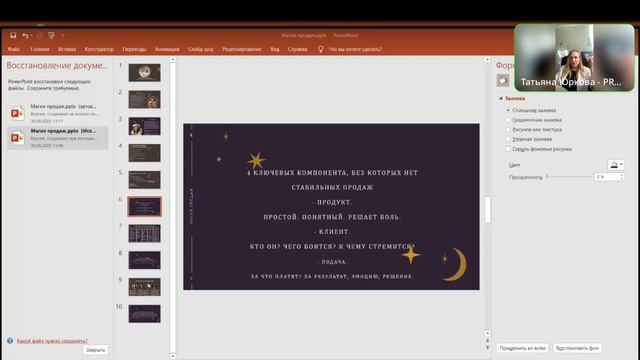The image size is (640, 360).
Task: Select slide 9 thumbnail
Action: [144, 287]
